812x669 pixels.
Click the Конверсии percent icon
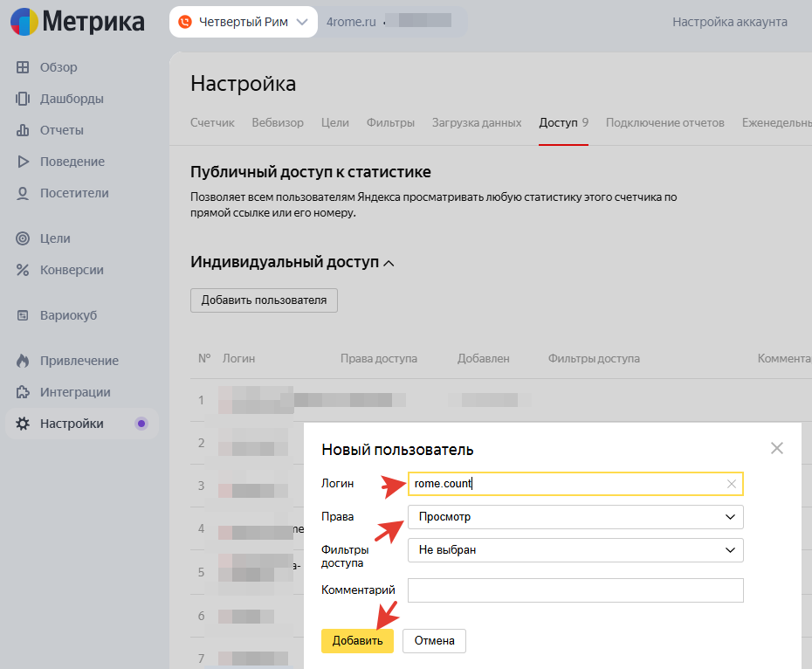click(x=23, y=270)
